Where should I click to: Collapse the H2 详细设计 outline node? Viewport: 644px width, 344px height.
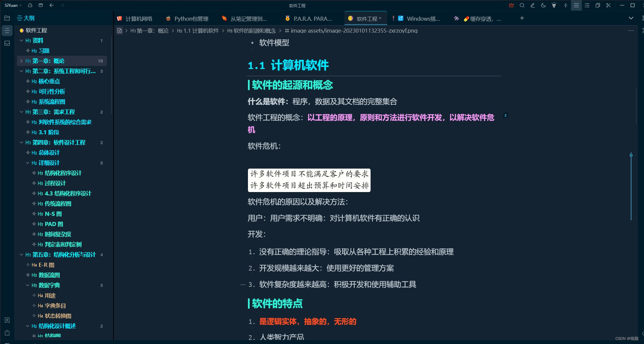coord(28,163)
